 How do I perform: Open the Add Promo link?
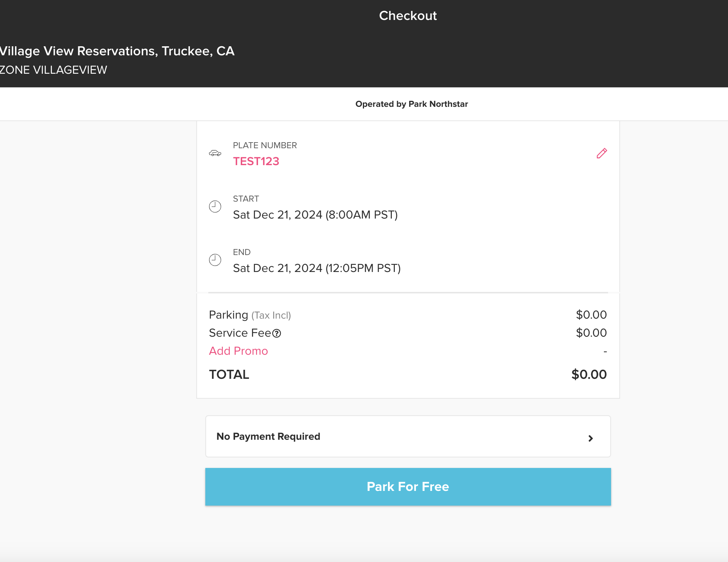[238, 351]
